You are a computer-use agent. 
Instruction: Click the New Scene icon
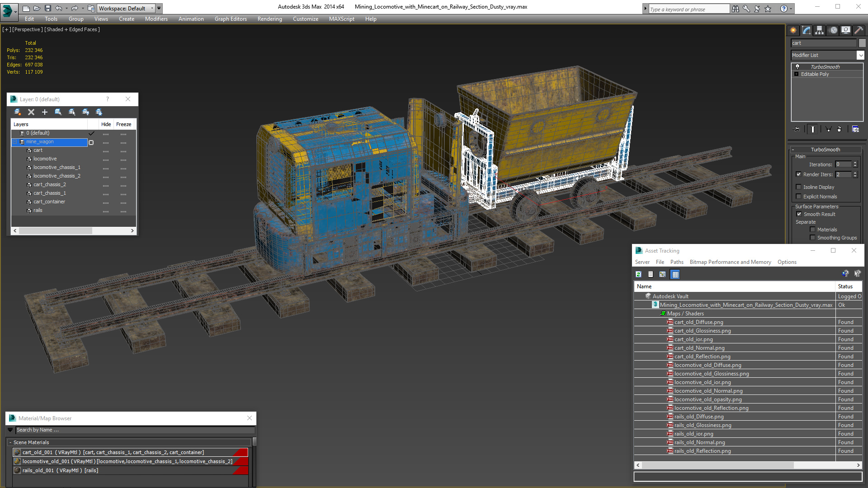click(26, 8)
